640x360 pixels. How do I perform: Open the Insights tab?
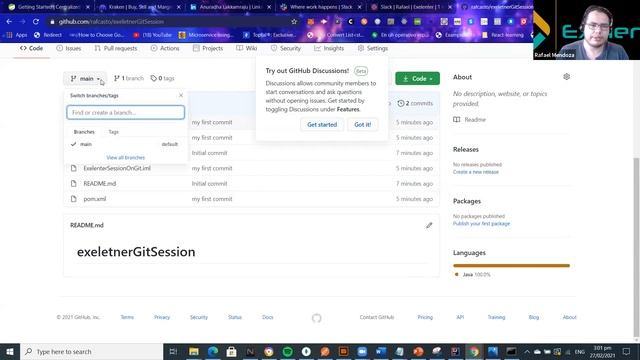coord(329,48)
